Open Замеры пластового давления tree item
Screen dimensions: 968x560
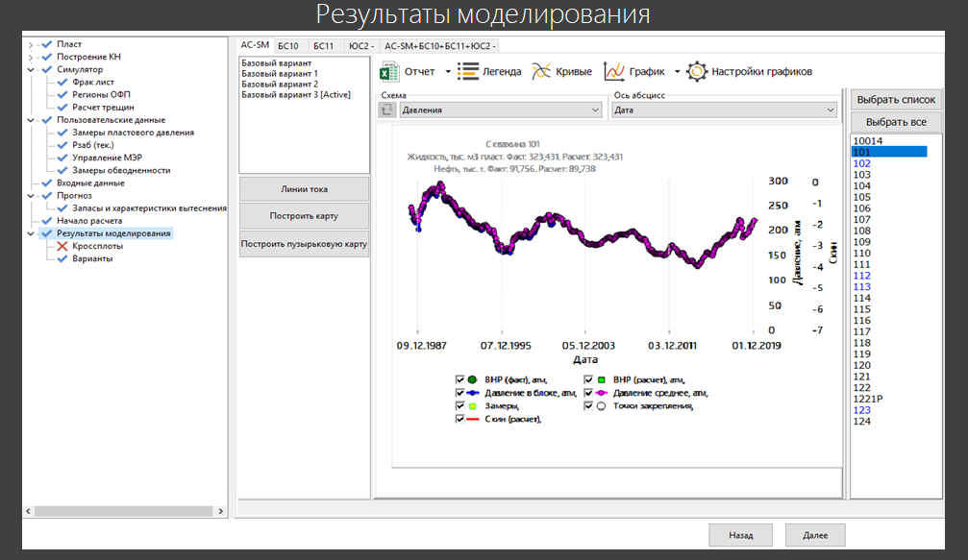pyautogui.click(x=133, y=133)
